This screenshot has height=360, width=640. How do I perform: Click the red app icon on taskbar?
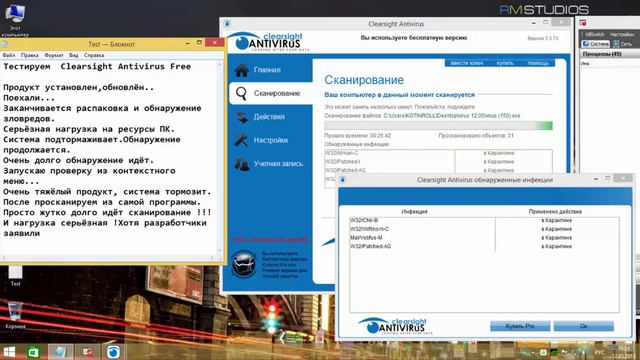(87, 352)
